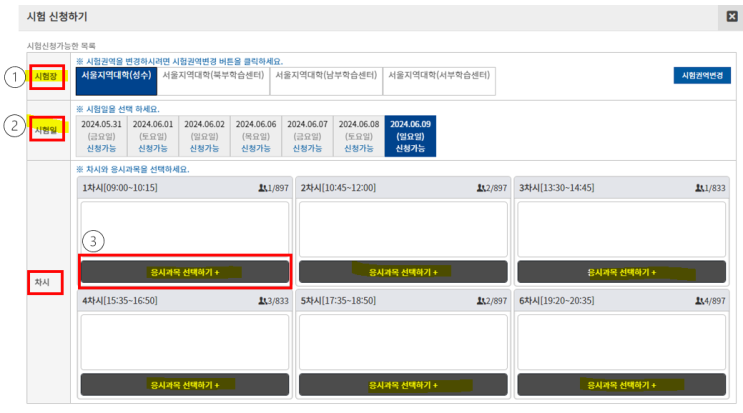Choose exam date 2024.06.06 (목요일)

(256, 136)
